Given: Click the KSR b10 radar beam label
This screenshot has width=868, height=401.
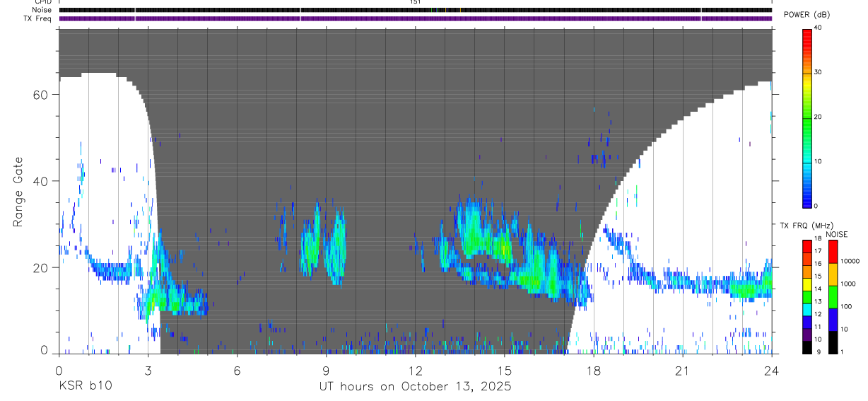Looking at the screenshot, I should pyautogui.click(x=84, y=387).
